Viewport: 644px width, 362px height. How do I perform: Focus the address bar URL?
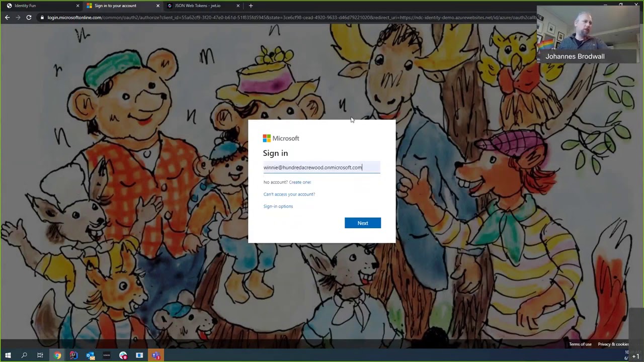[x=292, y=18]
